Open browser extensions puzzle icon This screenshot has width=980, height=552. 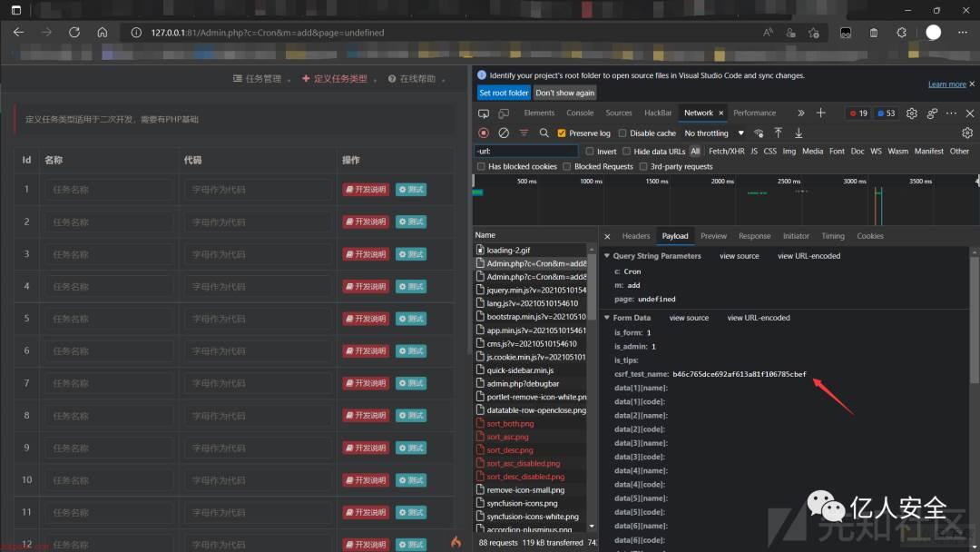click(901, 33)
